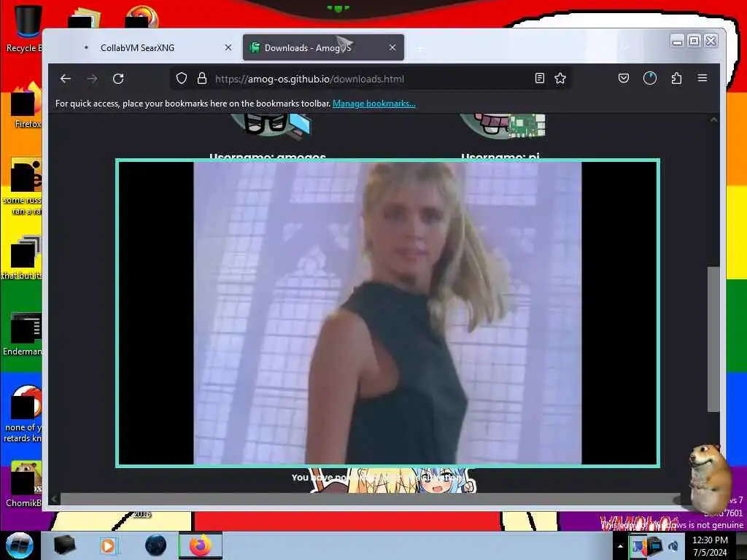The height and width of the screenshot is (560, 747).
Task: Open the dark globe browser taskbar icon
Action: [156, 545]
